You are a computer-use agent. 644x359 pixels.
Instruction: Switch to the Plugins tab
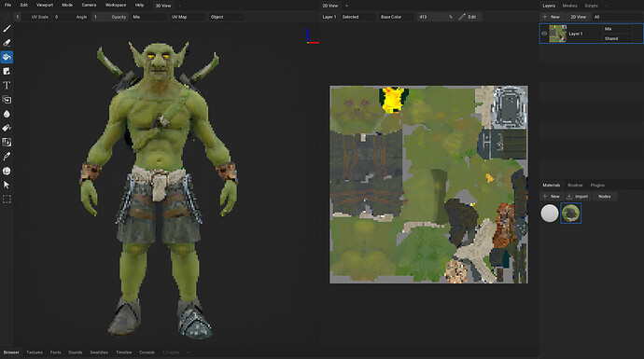coord(597,185)
